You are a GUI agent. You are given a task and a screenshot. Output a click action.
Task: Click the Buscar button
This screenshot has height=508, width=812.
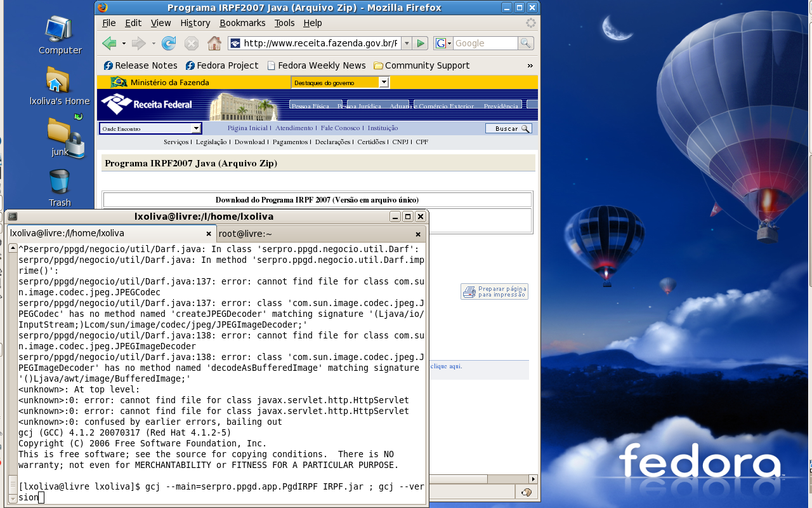508,128
